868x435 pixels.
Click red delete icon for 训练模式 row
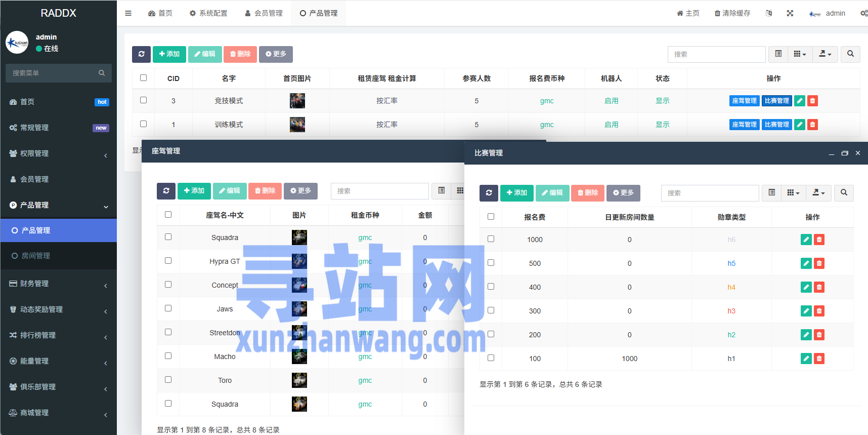(812, 125)
